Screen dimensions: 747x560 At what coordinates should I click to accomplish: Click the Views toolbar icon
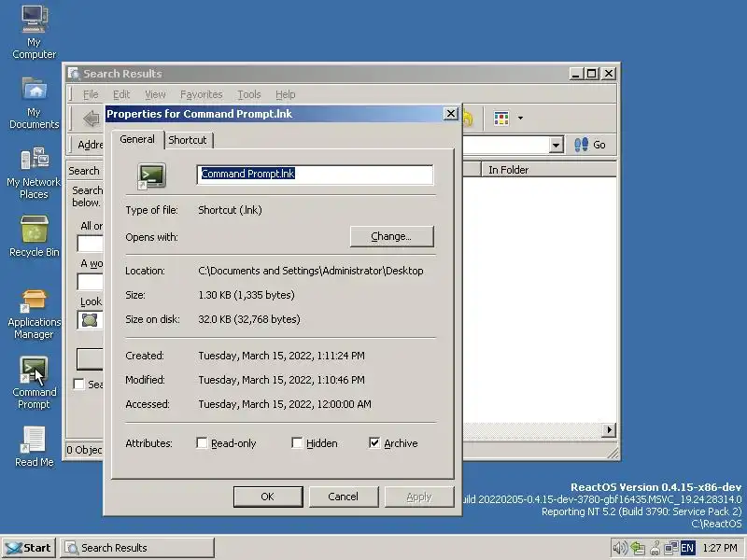tap(501, 119)
